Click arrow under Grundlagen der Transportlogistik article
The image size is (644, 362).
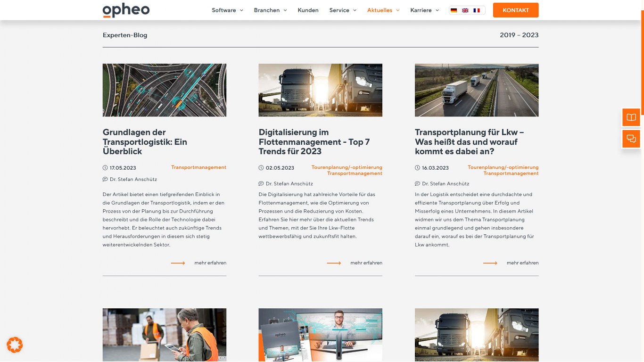tap(178, 263)
